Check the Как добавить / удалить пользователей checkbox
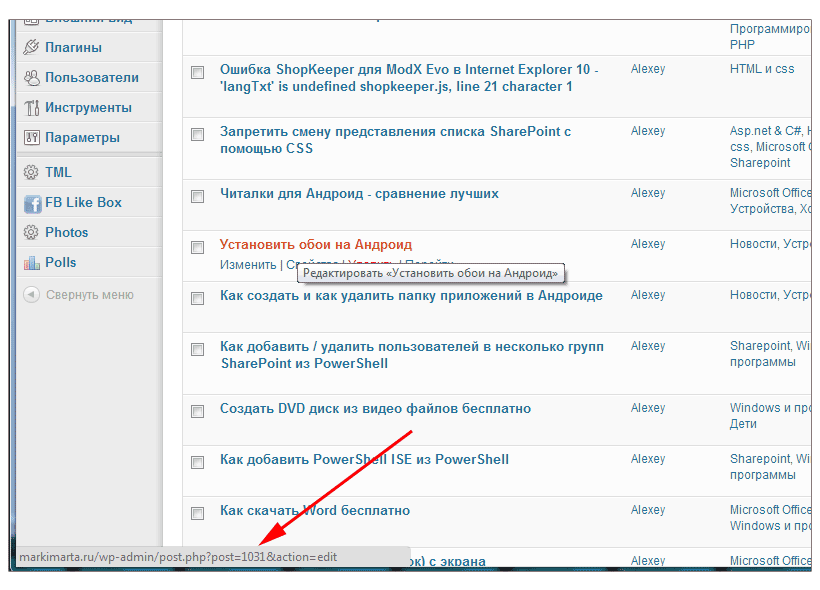 (x=198, y=349)
